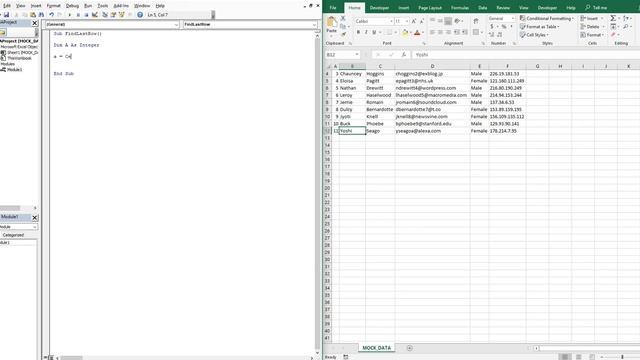Select the MOCK_DATA sheet tab
640x360 pixels.
pyautogui.click(x=377, y=348)
